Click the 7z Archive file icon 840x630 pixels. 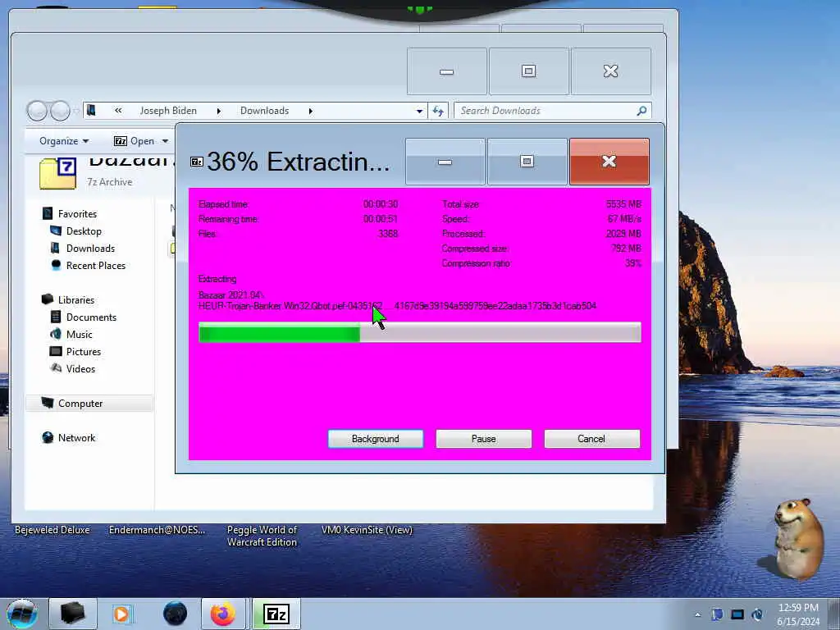(x=58, y=173)
